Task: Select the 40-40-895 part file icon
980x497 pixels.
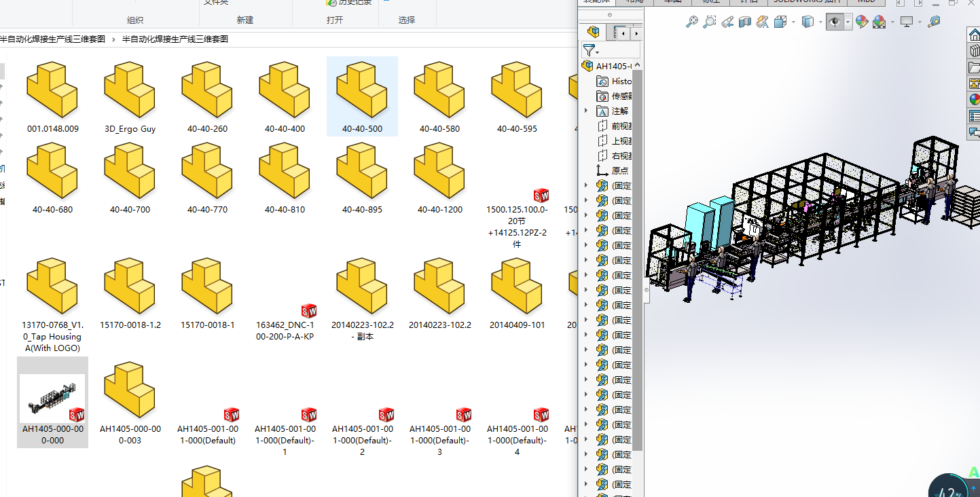Action: coord(363,170)
